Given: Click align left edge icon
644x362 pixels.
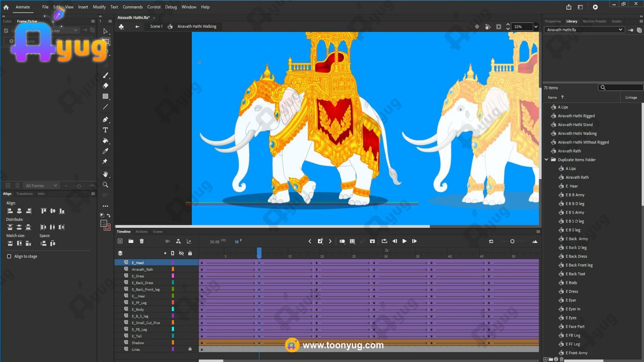Looking at the screenshot, I should (10, 211).
